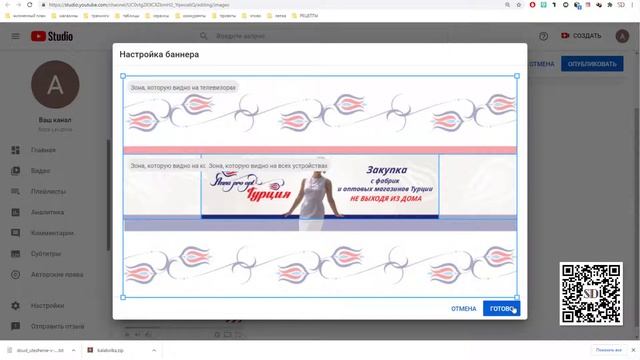Grab the top-left crop handle of banner
The height and width of the screenshot is (360, 640).
pyautogui.click(x=123, y=76)
